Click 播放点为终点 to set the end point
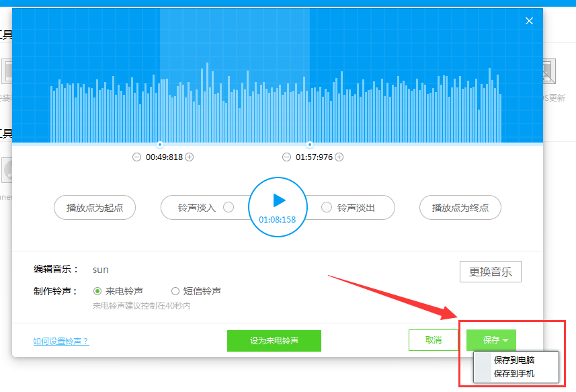This screenshot has height=392, width=576. 460,208
